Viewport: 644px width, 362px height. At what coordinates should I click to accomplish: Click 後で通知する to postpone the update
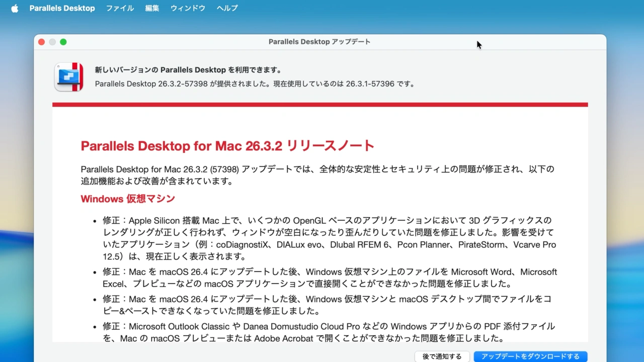(x=442, y=356)
